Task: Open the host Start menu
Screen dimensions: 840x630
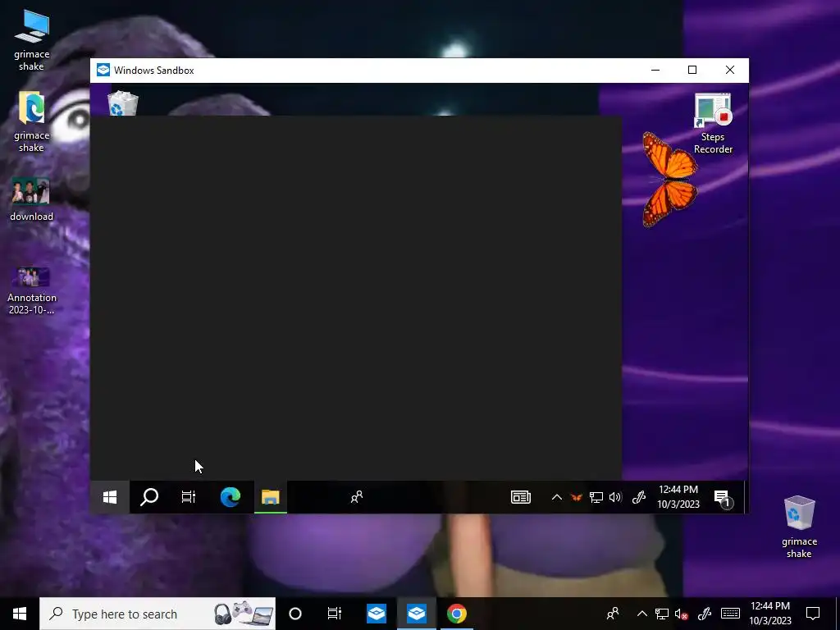Action: pyautogui.click(x=20, y=614)
